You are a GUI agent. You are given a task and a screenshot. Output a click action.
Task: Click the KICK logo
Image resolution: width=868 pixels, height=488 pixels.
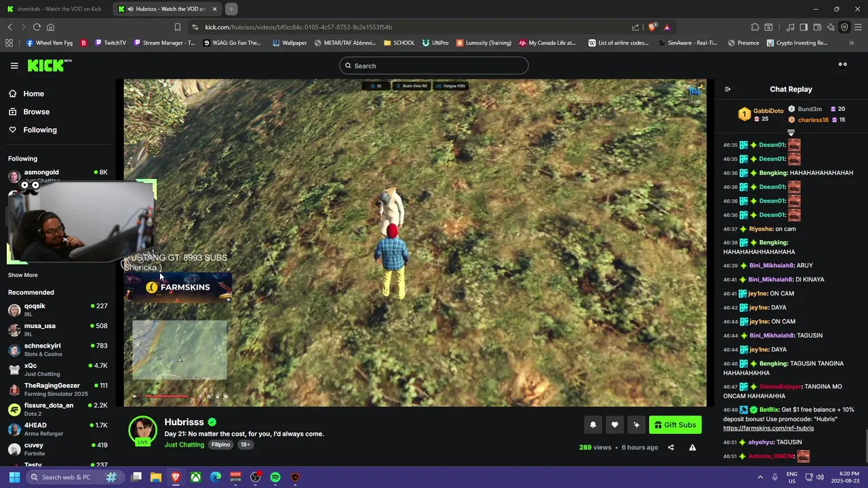coord(50,66)
